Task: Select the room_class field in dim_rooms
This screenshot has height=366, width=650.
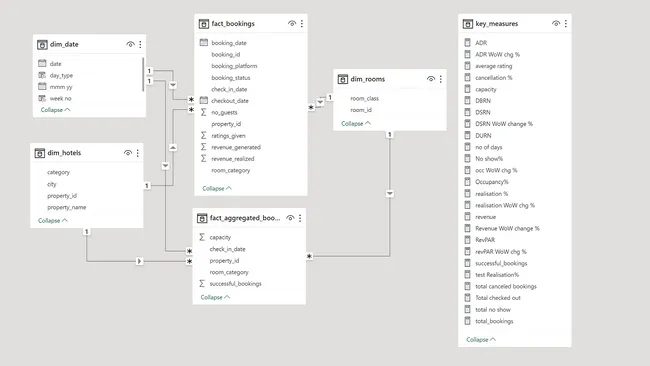Action: point(365,98)
